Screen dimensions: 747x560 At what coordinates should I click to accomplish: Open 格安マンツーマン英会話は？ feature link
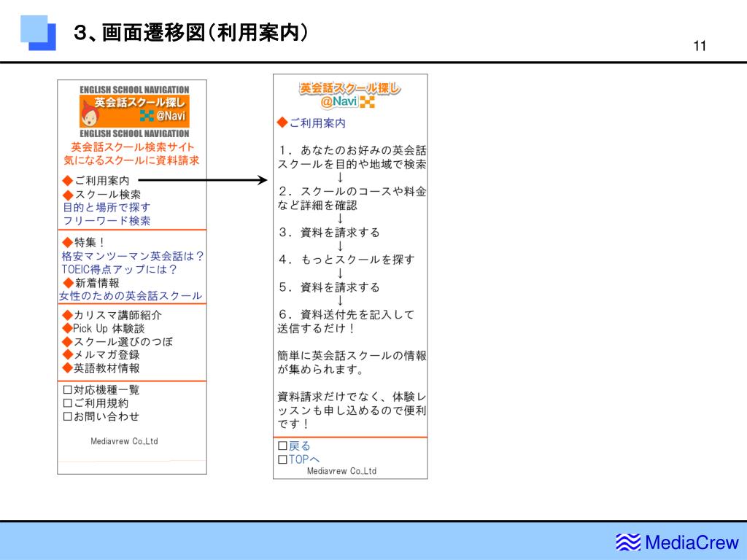point(133,256)
